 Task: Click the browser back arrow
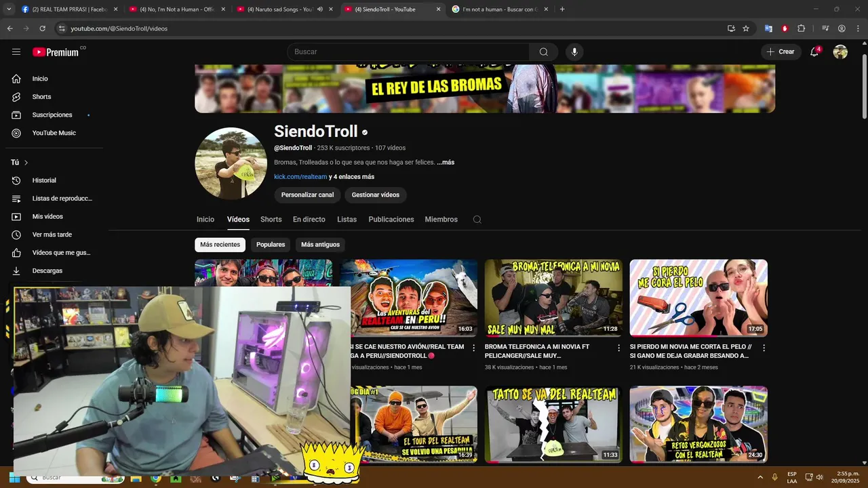(x=9, y=28)
